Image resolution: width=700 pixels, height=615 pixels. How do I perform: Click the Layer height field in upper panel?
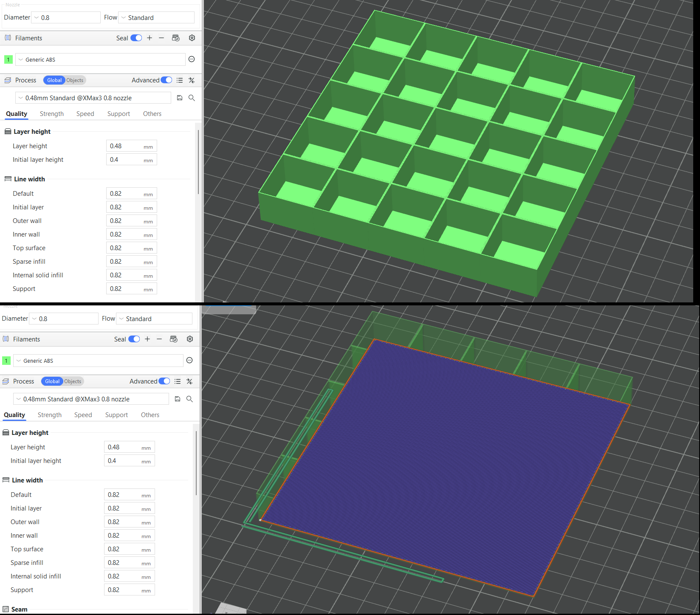pos(132,146)
